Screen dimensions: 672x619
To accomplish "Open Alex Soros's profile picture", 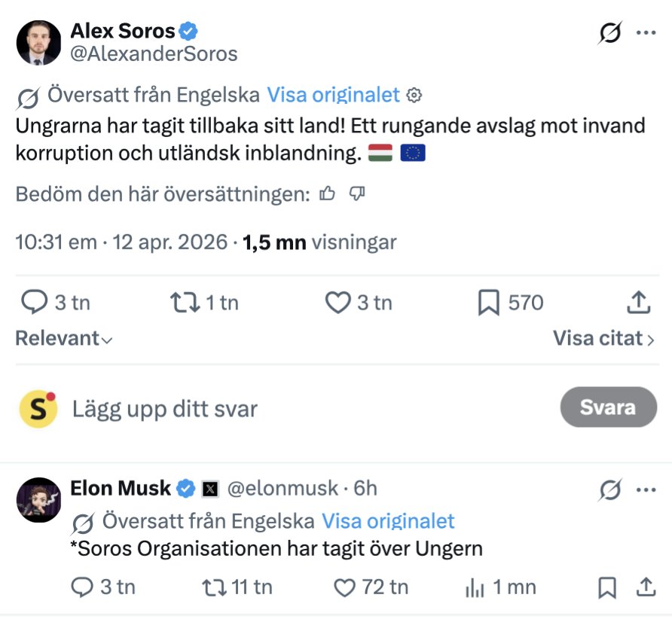I will pyautogui.click(x=38, y=43).
